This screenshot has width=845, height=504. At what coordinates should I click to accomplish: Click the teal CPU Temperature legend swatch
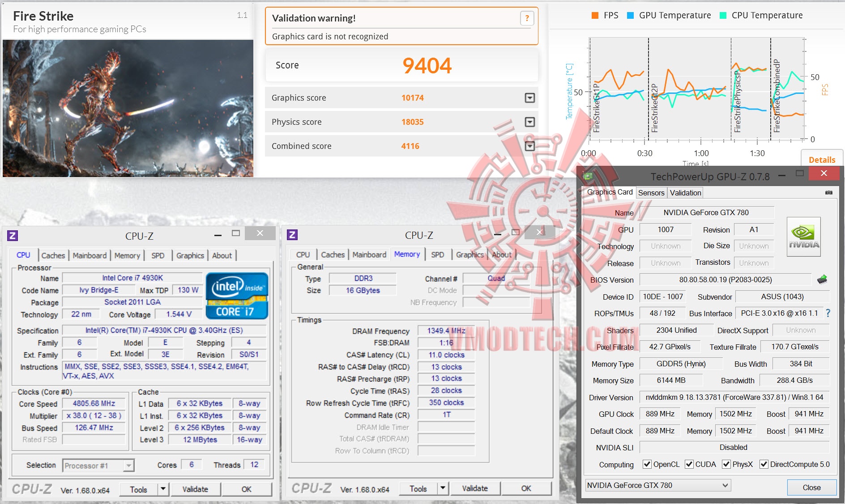[723, 15]
